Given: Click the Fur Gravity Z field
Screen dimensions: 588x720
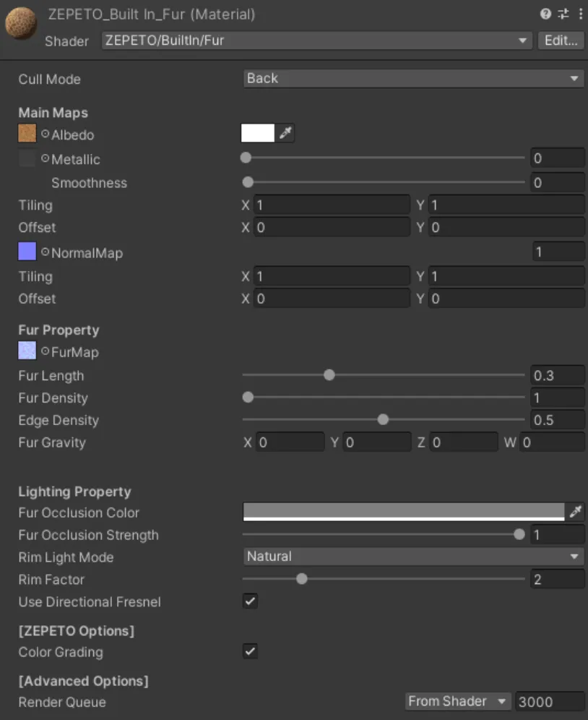Looking at the screenshot, I should [464, 442].
